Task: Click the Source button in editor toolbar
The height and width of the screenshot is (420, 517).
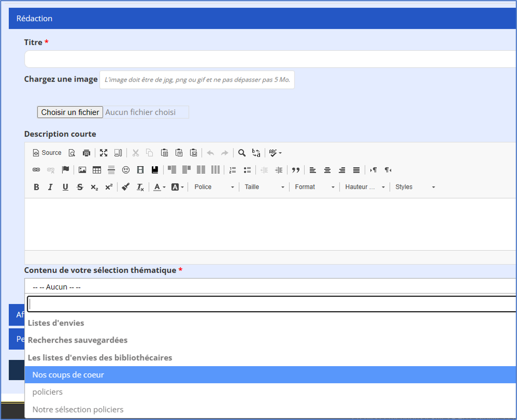Action: (47, 153)
